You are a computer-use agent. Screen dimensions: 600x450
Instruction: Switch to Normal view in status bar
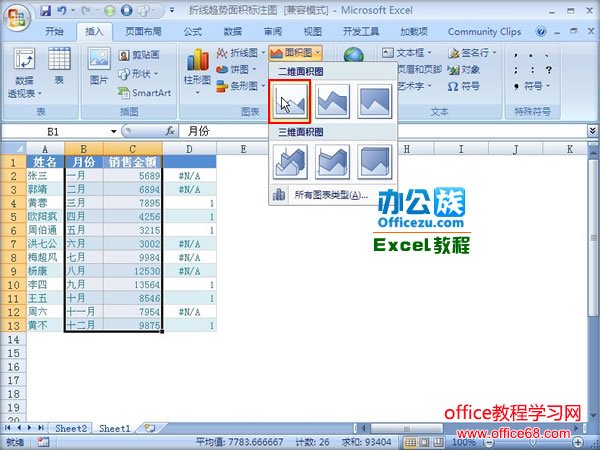(410, 442)
